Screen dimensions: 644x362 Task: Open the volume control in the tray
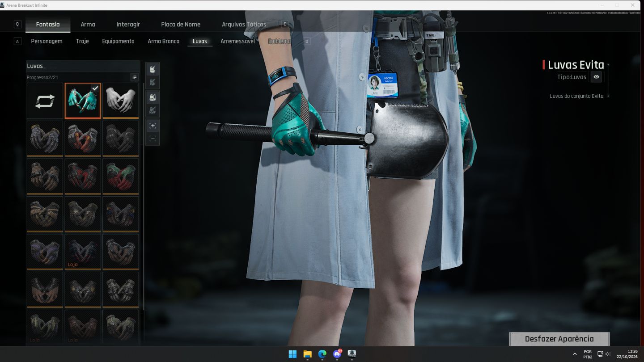click(607, 354)
